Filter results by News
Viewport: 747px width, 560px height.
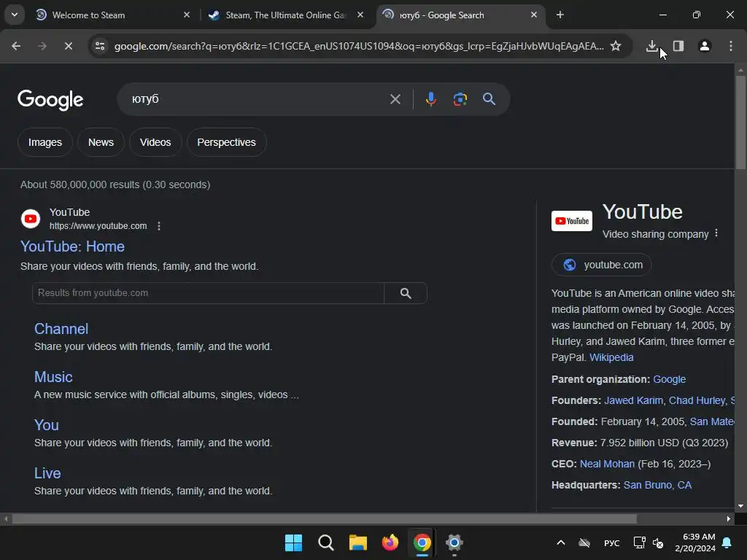[x=101, y=142]
